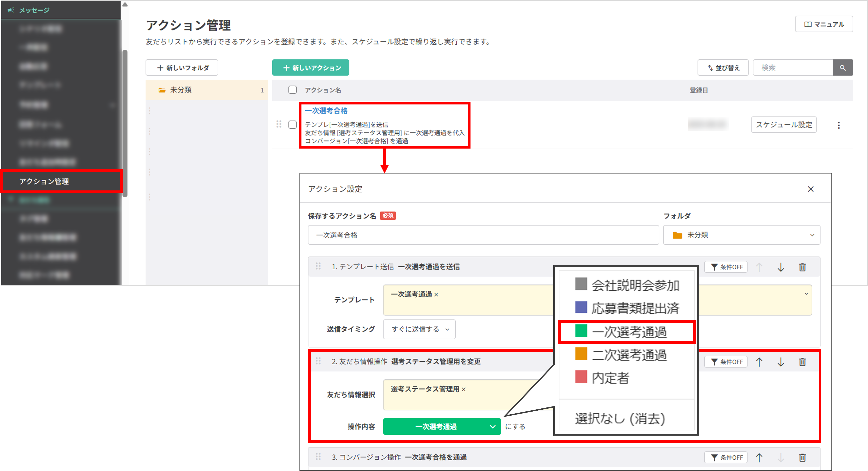Select アクション管理 in the sidebar menu

44,181
